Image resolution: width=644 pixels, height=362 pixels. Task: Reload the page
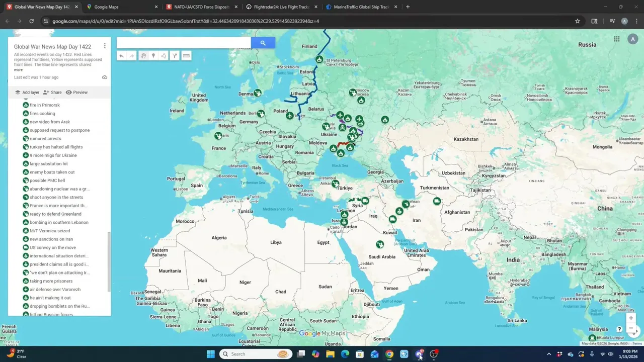[31, 21]
